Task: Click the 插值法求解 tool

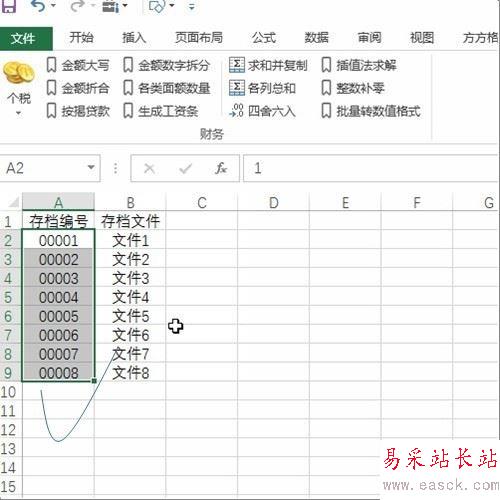Action: click(x=359, y=65)
